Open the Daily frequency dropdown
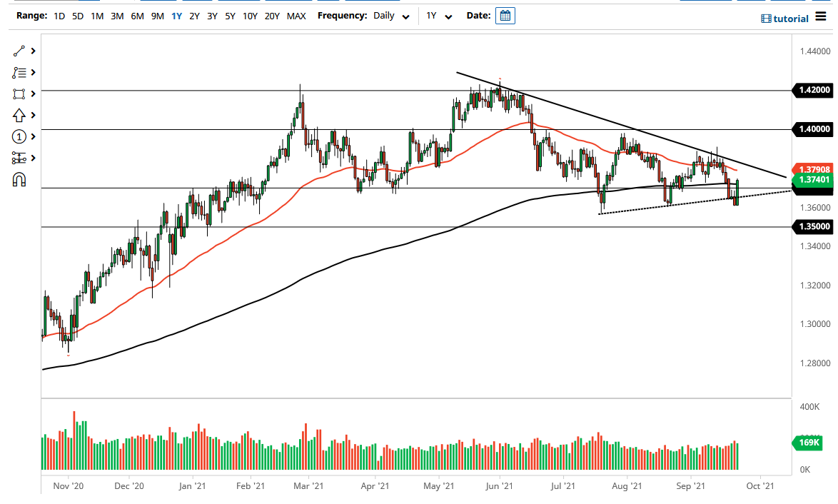Image resolution: width=838 pixels, height=504 pixels. (x=391, y=15)
